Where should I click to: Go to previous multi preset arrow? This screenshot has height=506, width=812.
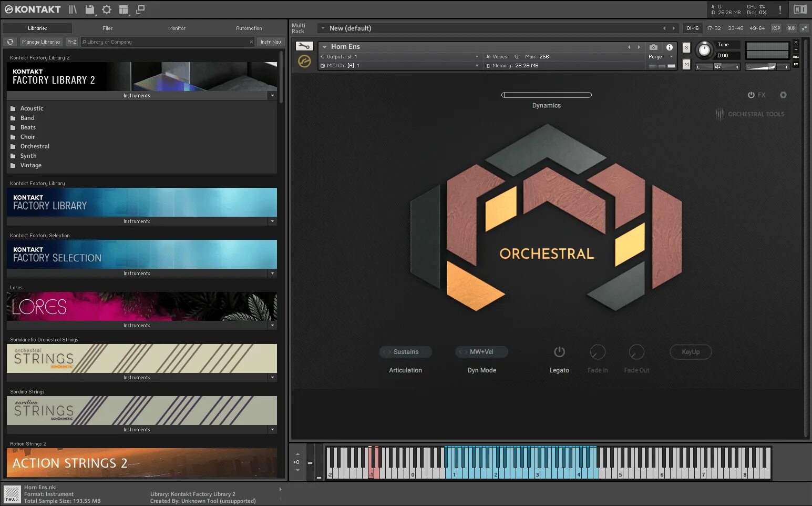(664, 28)
